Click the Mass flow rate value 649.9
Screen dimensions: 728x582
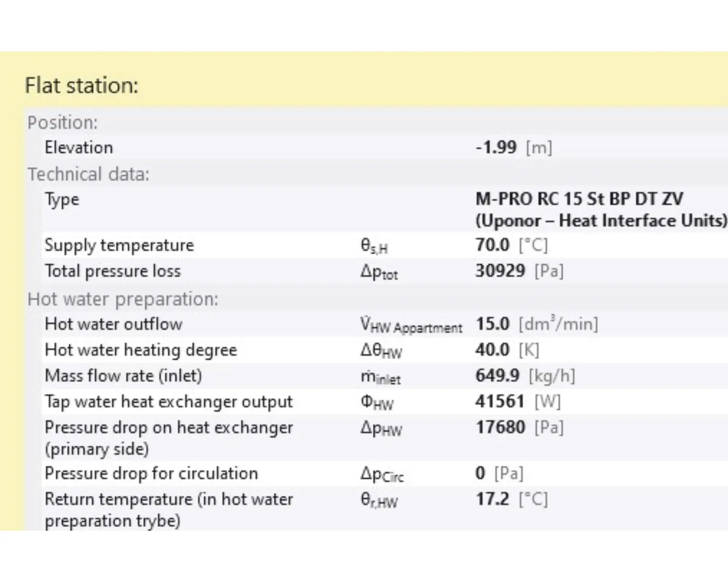497,376
